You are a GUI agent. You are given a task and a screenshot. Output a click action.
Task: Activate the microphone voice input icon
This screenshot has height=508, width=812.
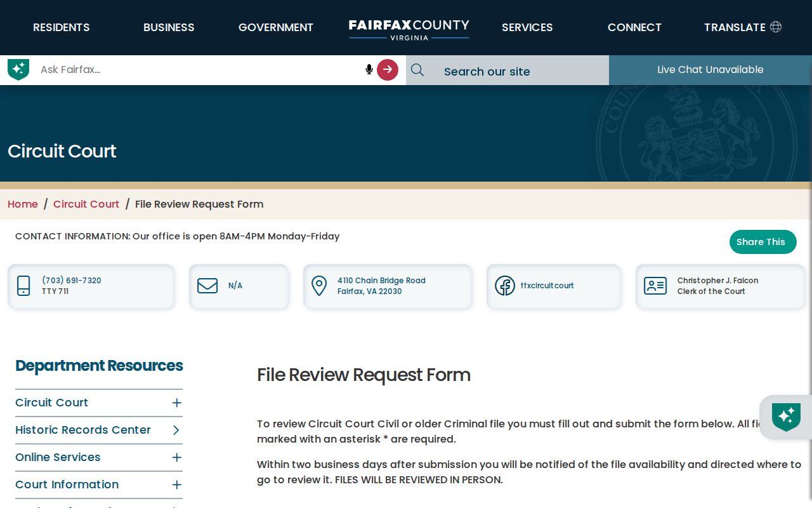point(369,70)
